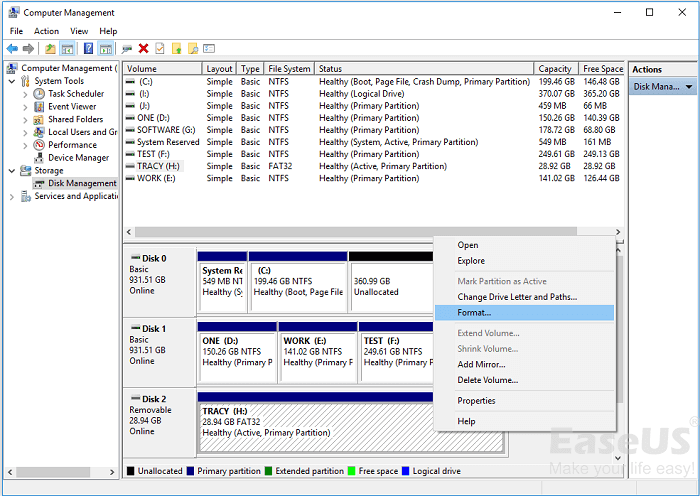This screenshot has width=700, height=496.
Task: Select the SOFTWARE (G:) volume row
Action: [166, 130]
